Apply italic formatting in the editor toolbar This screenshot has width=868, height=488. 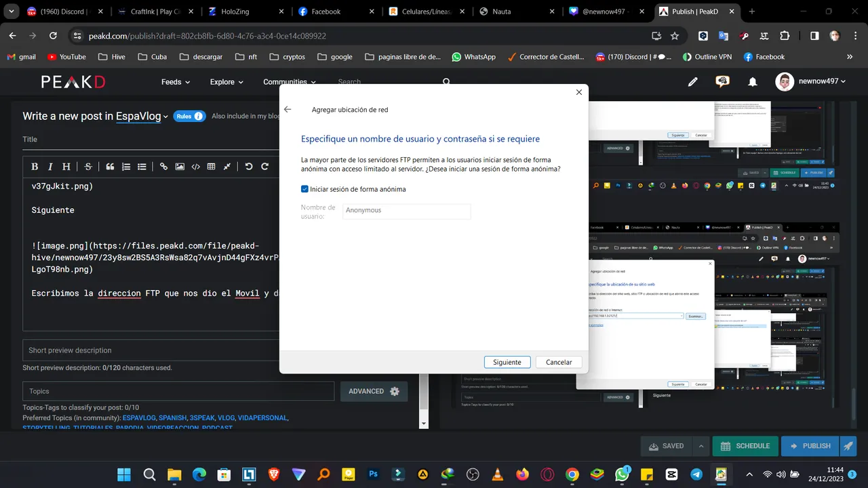(x=51, y=167)
